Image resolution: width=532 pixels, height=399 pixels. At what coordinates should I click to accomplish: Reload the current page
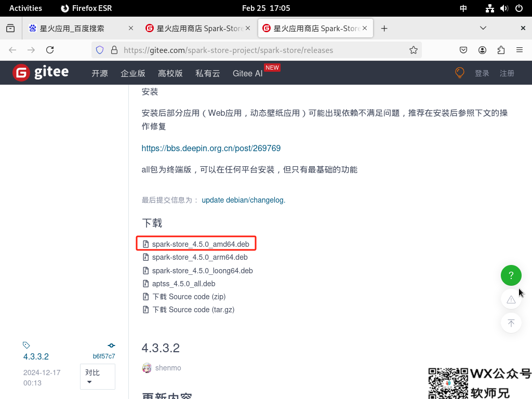click(50, 50)
